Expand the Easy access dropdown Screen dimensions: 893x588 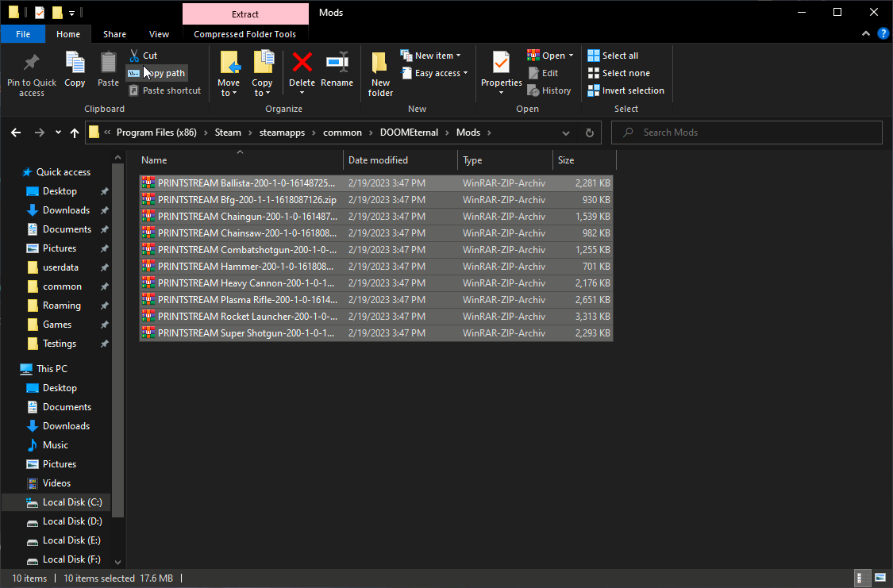[x=465, y=73]
